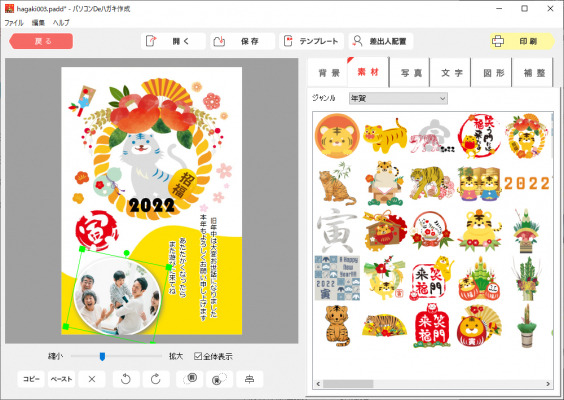Open the 差出人配置 sender placement tool
The image size is (564, 400).
click(x=381, y=41)
